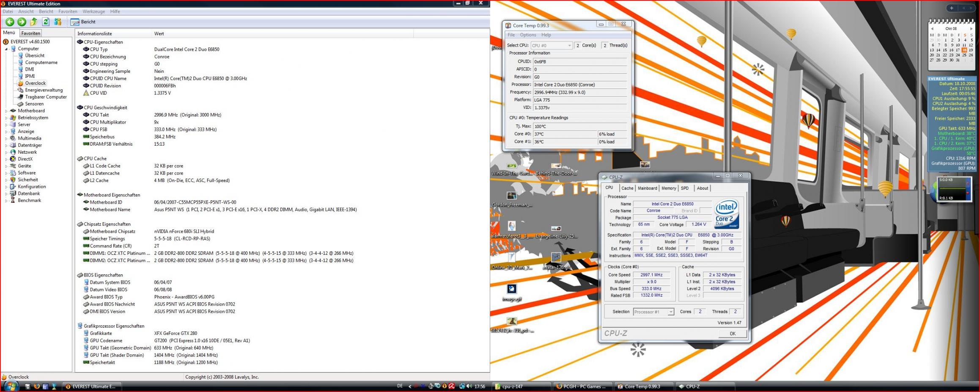This screenshot has width=980, height=392.
Task: Switch to the Memory tab in CPU-Z
Action: 669,188
